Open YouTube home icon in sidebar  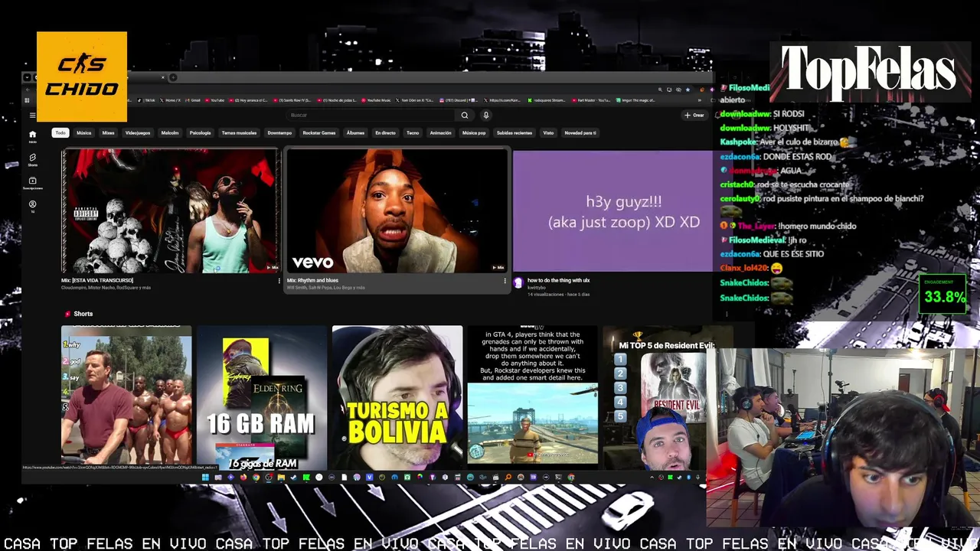point(32,135)
